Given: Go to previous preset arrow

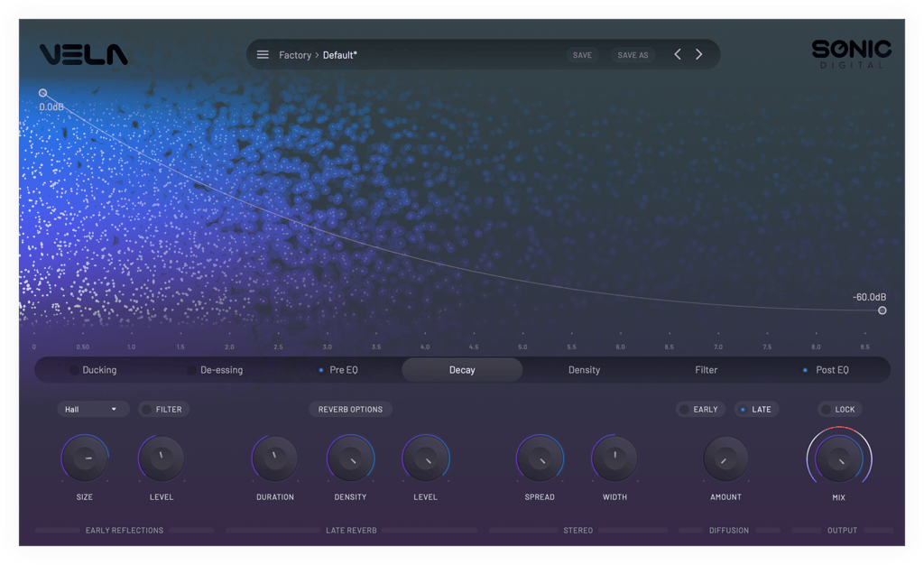Looking at the screenshot, I should click(678, 54).
